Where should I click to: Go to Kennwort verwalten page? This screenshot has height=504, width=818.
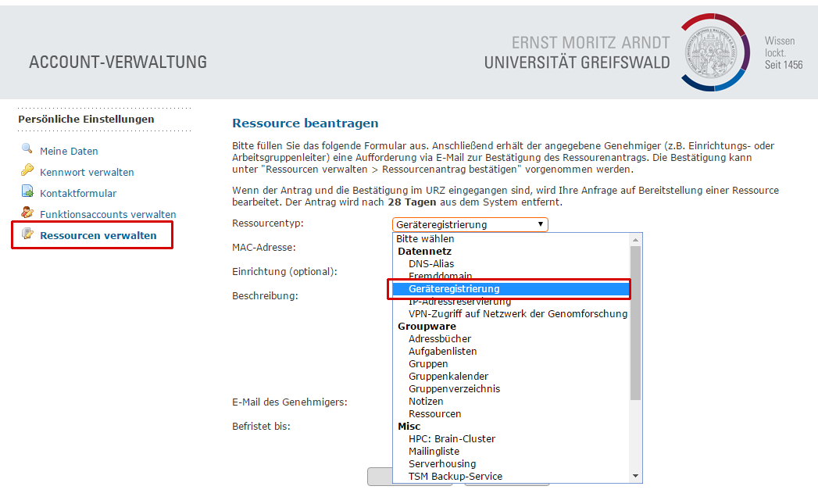pos(87,173)
